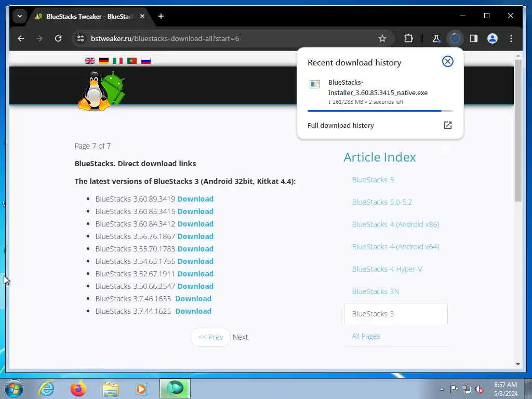Open BlueStacks 4 (Android x86) index entry
This screenshot has height=399, width=532.
[395, 224]
